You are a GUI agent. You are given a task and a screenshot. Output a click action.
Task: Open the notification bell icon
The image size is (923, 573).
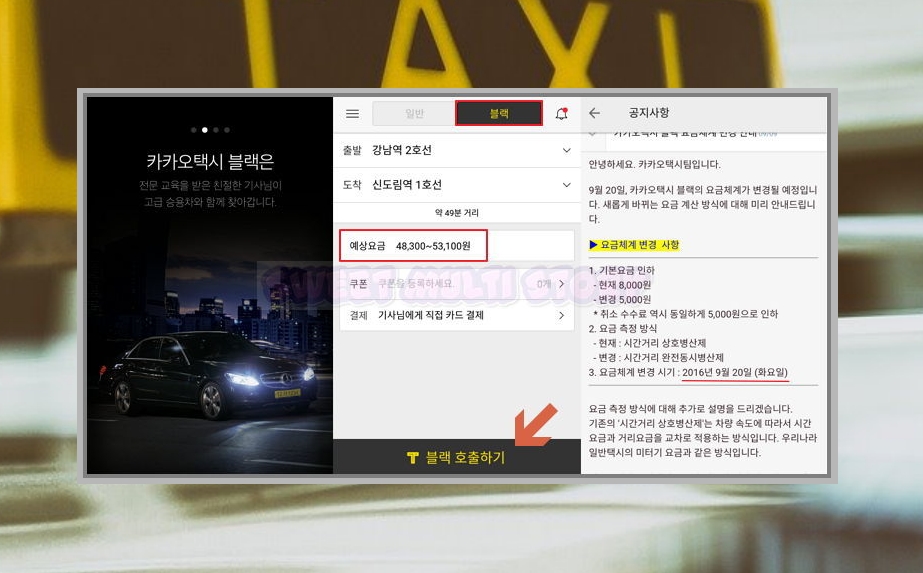click(x=562, y=113)
